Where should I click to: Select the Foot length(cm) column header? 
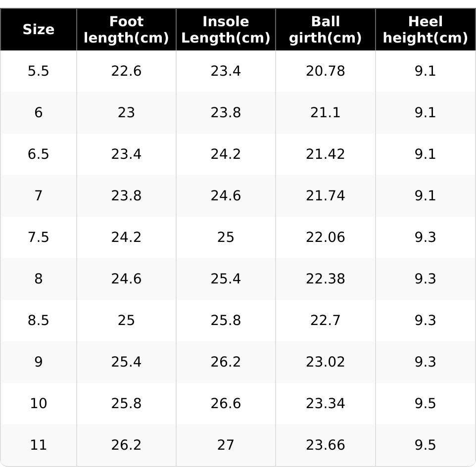click(x=126, y=30)
